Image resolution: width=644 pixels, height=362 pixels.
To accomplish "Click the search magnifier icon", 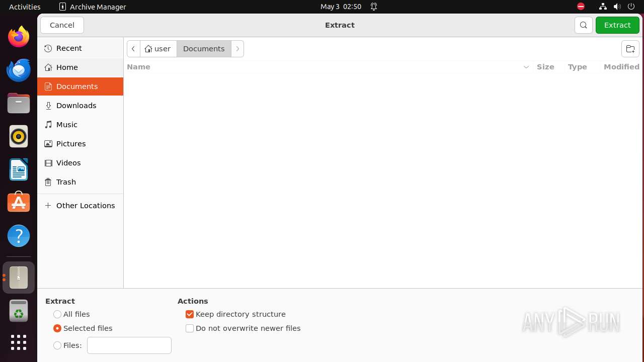I will (x=583, y=25).
